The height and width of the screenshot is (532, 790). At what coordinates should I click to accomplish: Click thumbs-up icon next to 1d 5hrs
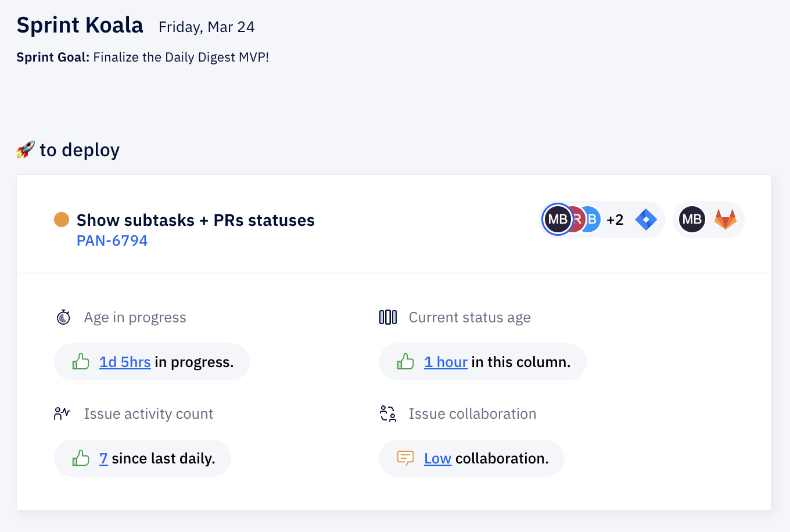[x=81, y=362]
